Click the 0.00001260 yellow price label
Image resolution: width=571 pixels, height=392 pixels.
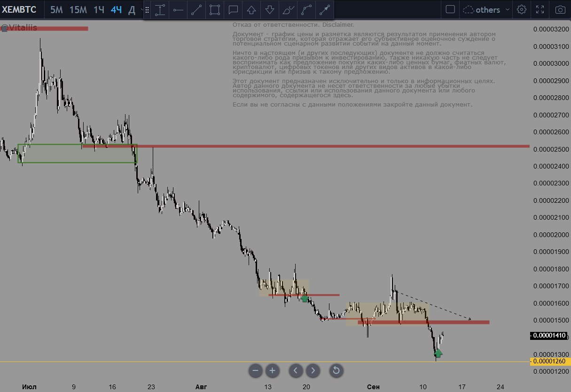(x=550, y=361)
